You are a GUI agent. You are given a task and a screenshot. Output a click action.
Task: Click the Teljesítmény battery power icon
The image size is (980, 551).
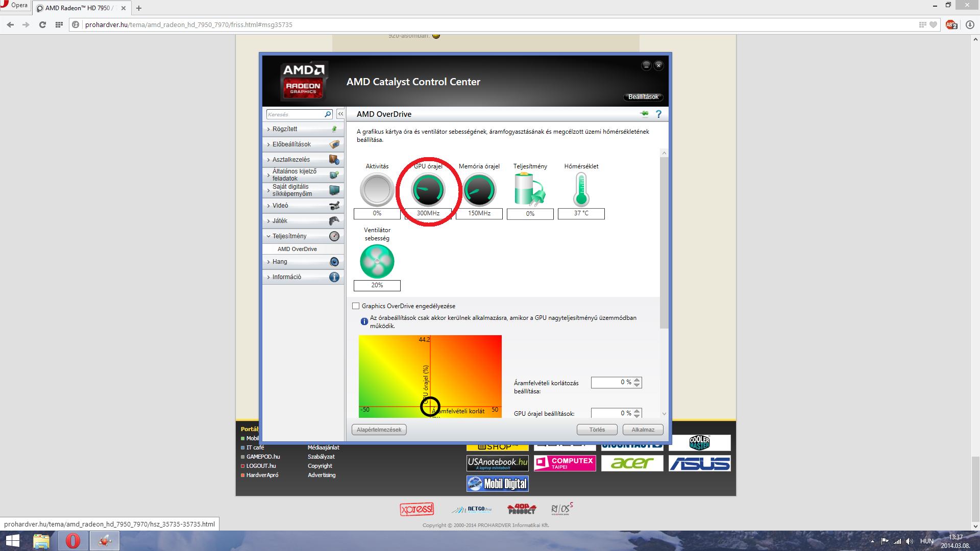point(530,189)
